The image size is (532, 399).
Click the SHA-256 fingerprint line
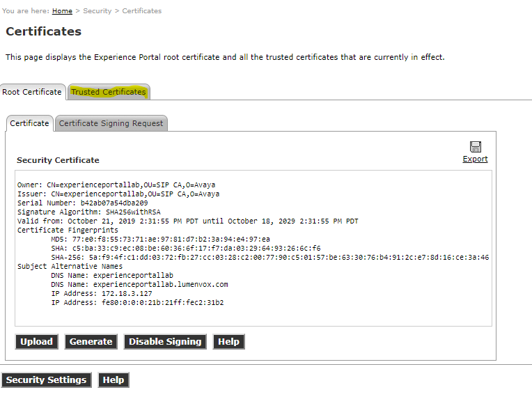[270, 257]
